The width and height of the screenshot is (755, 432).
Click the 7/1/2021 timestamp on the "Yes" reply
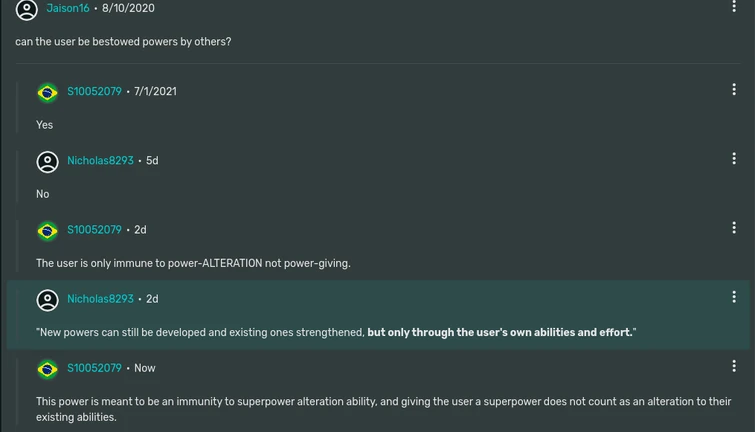155,92
